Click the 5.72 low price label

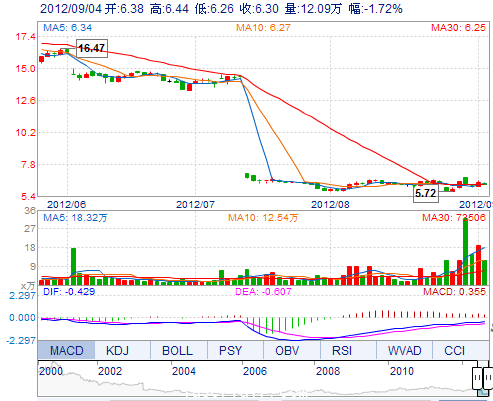coord(426,193)
